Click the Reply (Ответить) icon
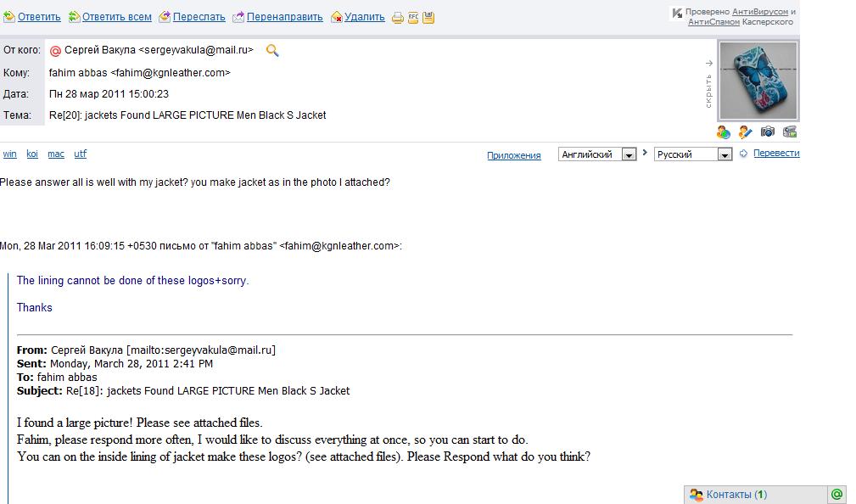 [8, 16]
